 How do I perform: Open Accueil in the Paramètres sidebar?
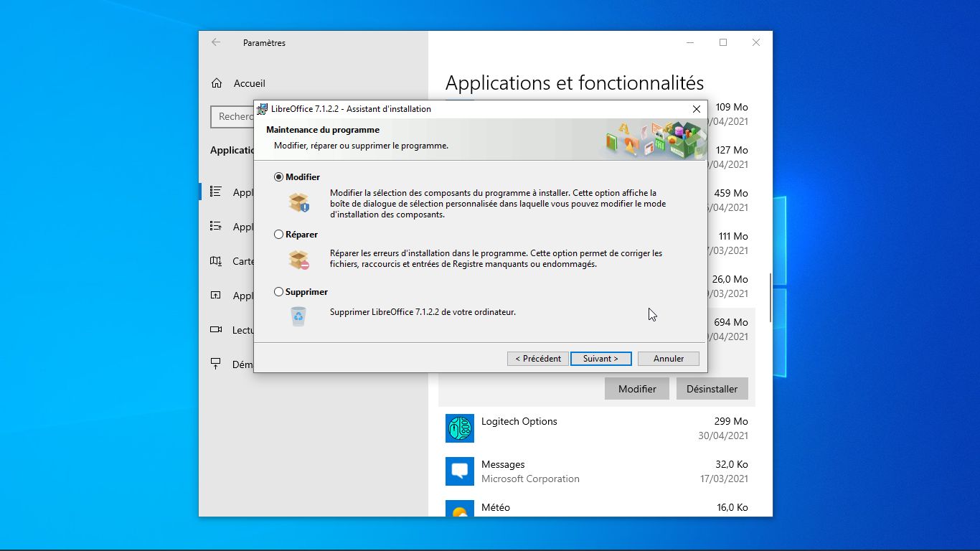(x=249, y=83)
